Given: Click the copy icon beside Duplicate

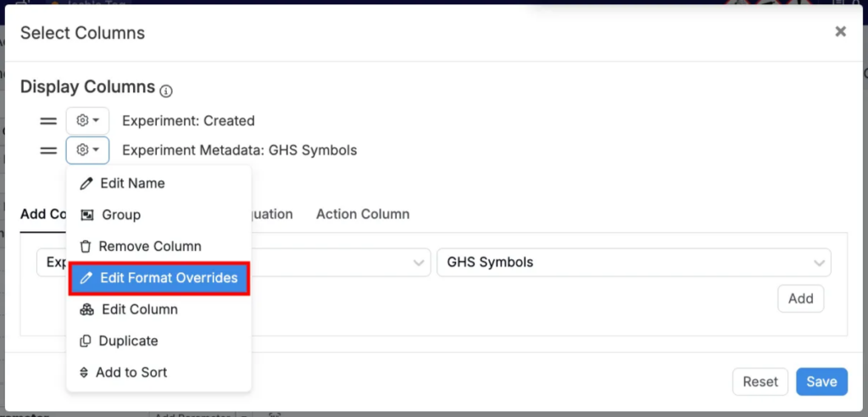Looking at the screenshot, I should tap(85, 341).
